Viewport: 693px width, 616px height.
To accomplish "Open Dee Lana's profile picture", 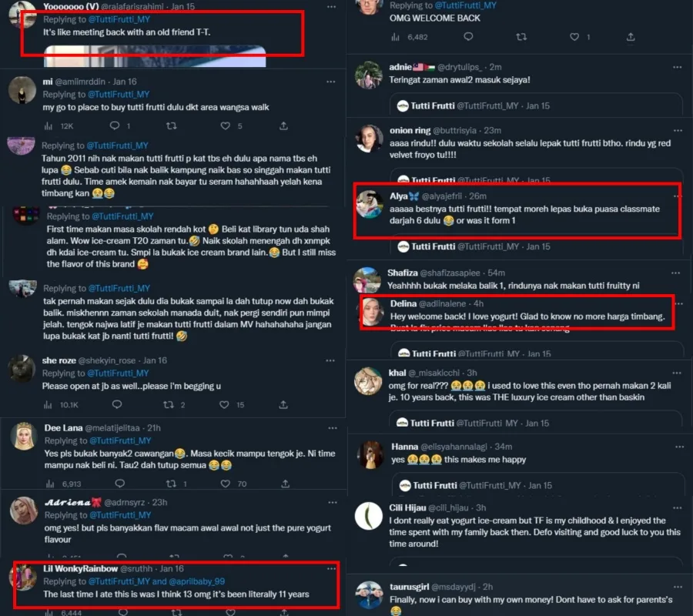I will [24, 436].
